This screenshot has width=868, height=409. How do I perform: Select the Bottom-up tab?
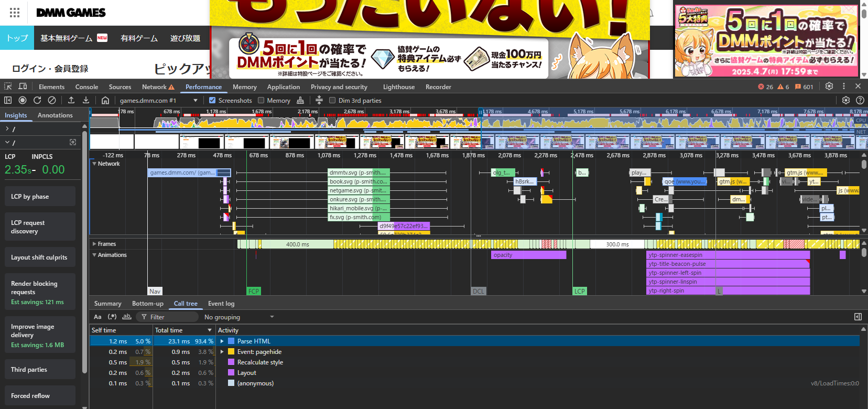148,304
